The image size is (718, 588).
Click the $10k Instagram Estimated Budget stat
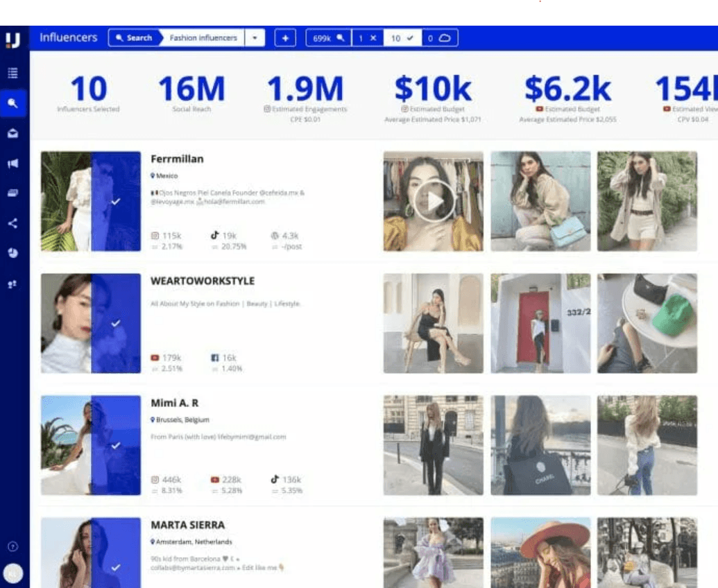433,98
